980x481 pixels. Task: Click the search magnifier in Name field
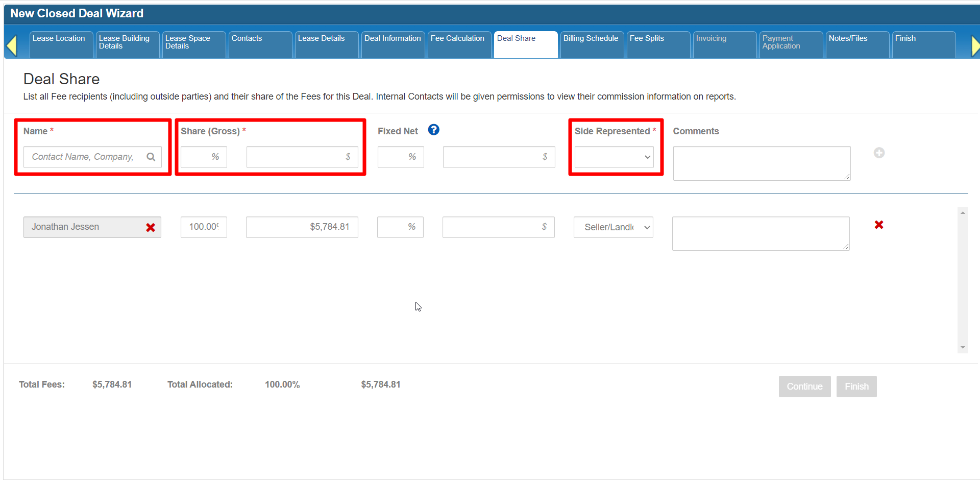(151, 157)
